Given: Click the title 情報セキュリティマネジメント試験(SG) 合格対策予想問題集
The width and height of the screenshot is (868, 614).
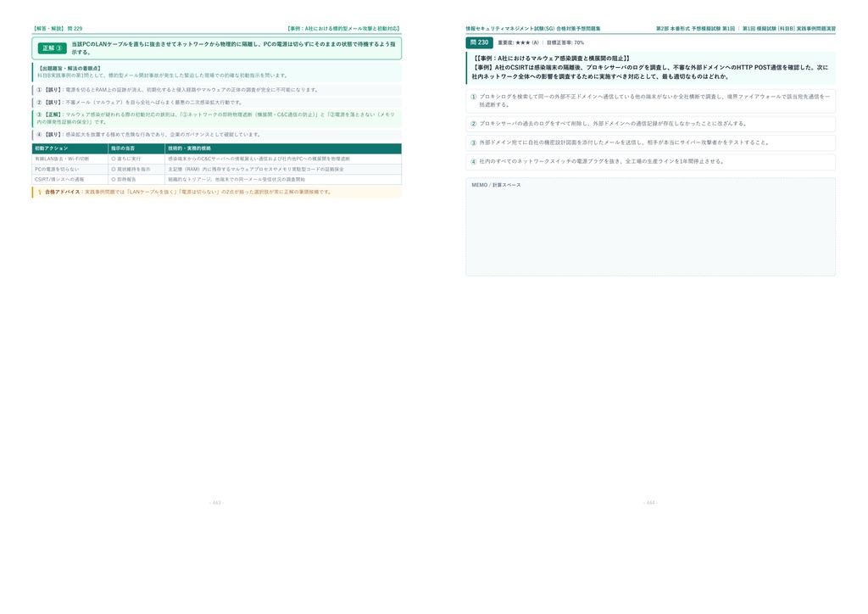Looking at the screenshot, I should pos(533,29).
